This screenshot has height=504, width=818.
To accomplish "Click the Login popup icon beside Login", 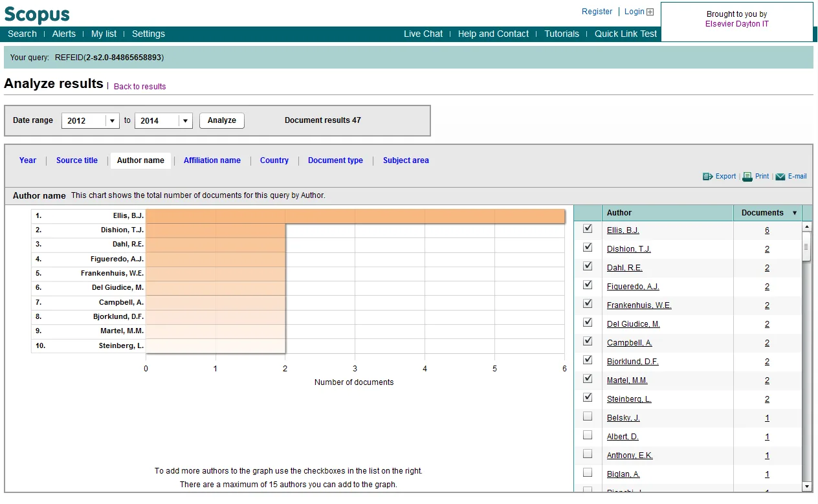I will point(649,11).
